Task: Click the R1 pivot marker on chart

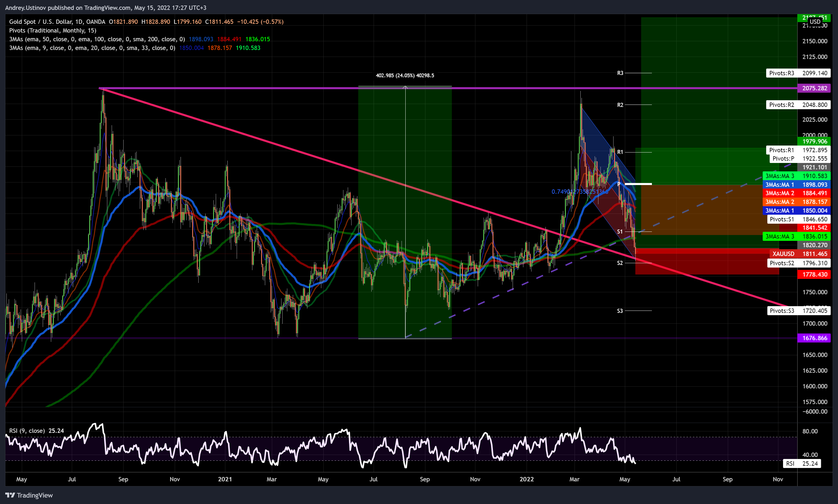Action: [x=620, y=152]
